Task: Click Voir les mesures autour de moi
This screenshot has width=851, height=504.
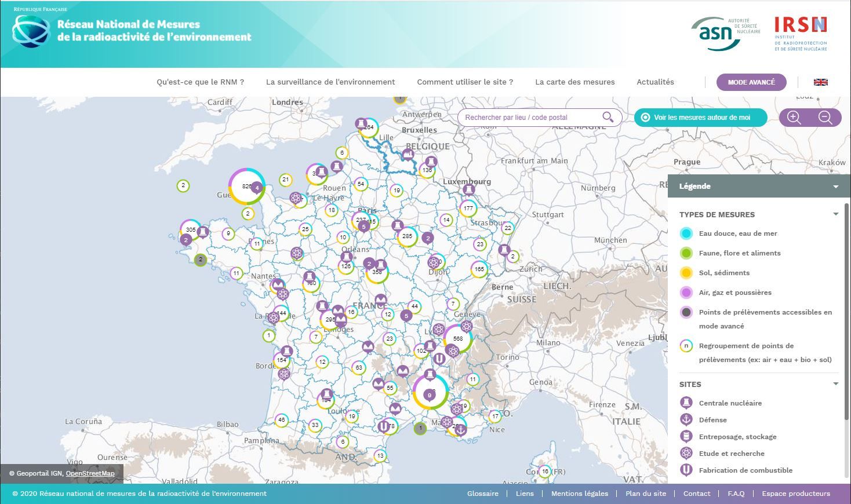Action: click(x=700, y=118)
